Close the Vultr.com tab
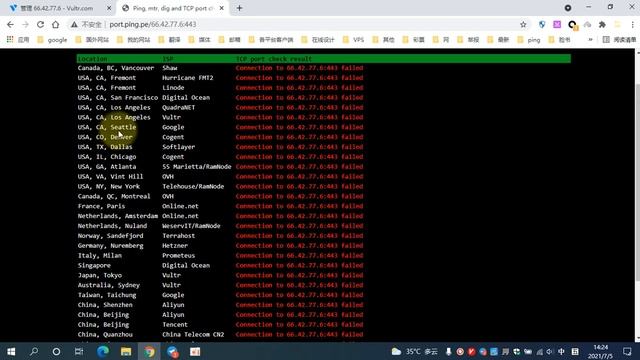 pyautogui.click(x=109, y=8)
